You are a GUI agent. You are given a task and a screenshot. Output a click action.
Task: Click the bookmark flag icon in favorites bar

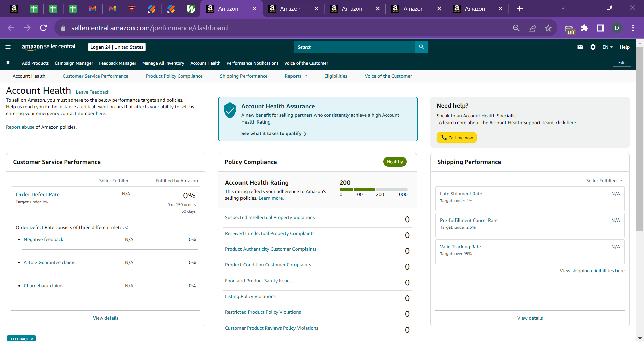click(x=8, y=63)
